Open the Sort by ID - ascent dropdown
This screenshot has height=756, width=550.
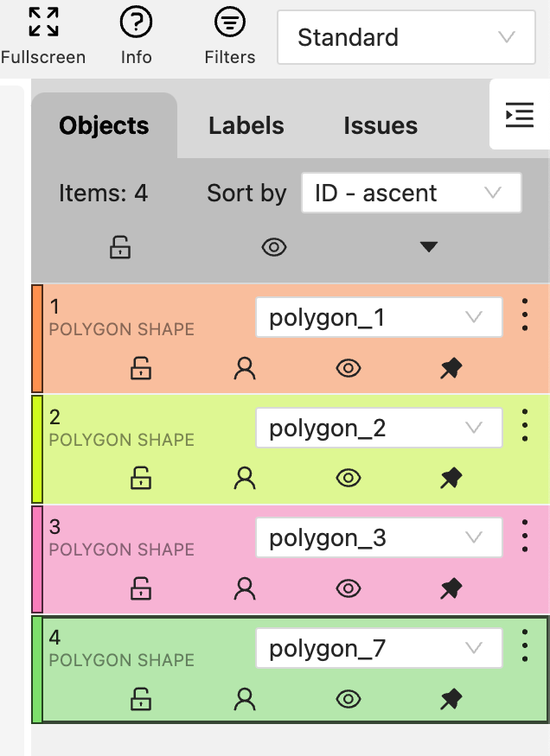coord(411,193)
